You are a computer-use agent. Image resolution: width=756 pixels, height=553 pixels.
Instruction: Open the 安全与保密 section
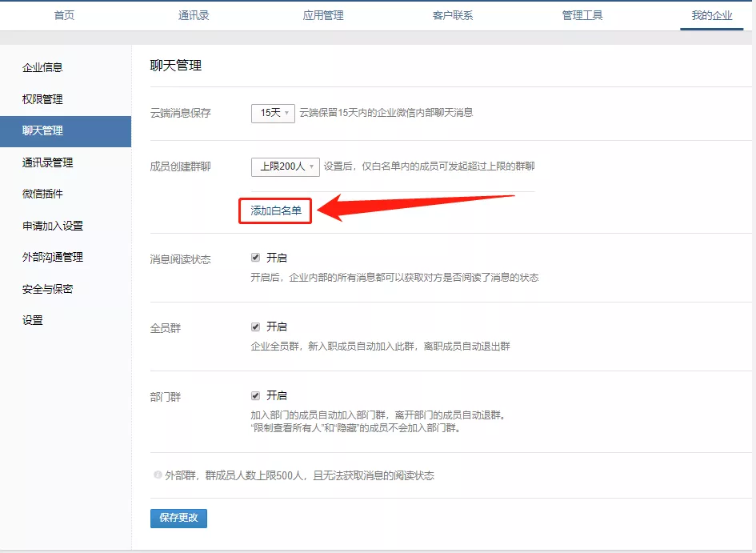click(x=47, y=287)
